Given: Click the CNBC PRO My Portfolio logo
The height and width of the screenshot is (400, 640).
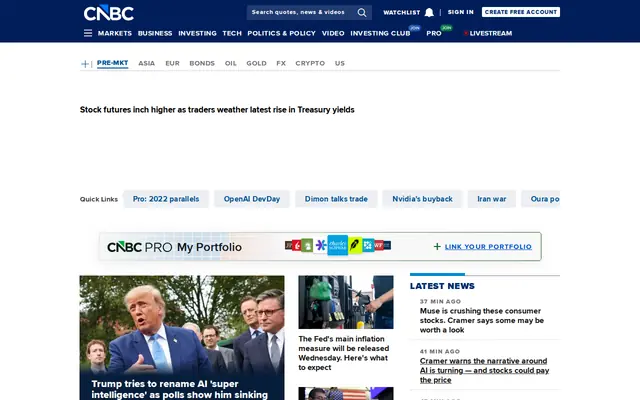Looking at the screenshot, I should point(174,247).
